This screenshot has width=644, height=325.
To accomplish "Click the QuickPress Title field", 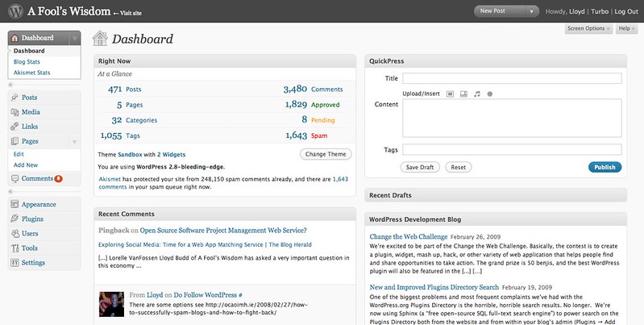I will (x=512, y=78).
